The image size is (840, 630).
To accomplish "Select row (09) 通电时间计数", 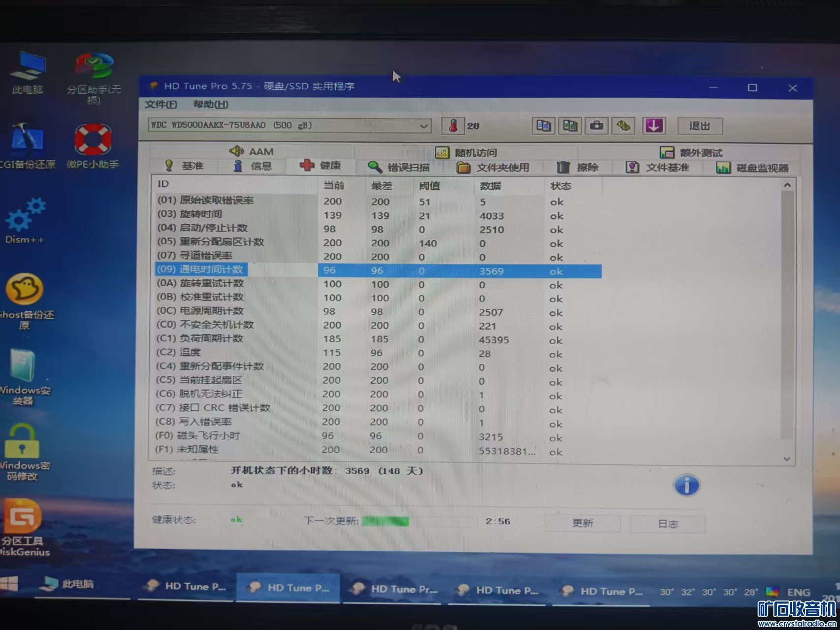I will [378, 270].
